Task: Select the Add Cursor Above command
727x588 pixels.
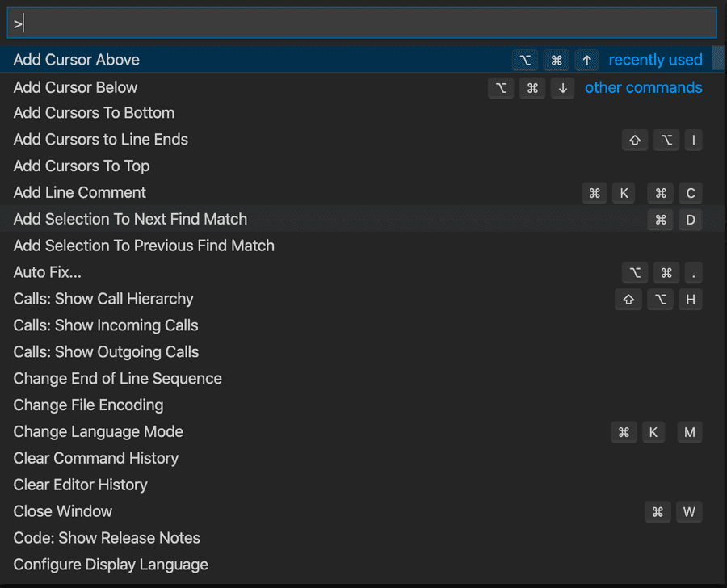Action: click(x=77, y=60)
